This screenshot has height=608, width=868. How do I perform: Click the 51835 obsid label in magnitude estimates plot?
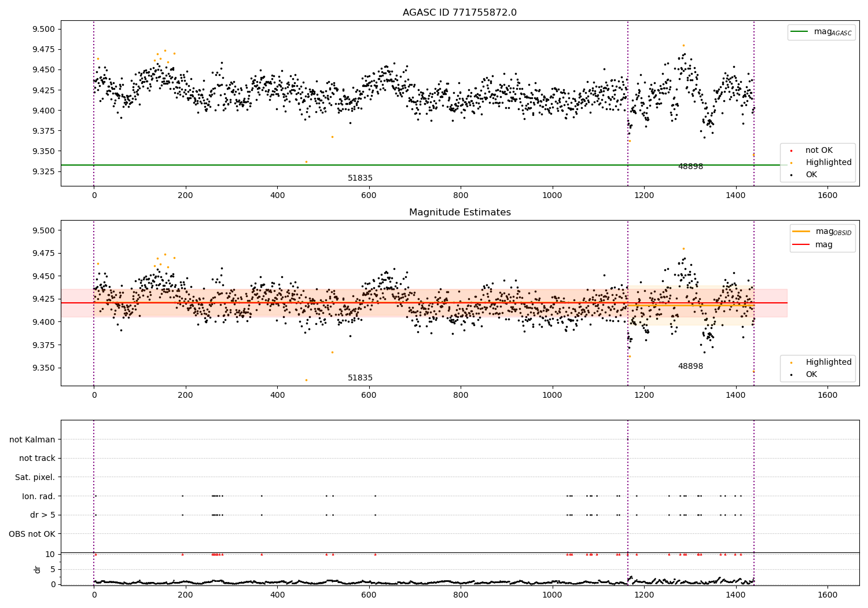pyautogui.click(x=360, y=378)
